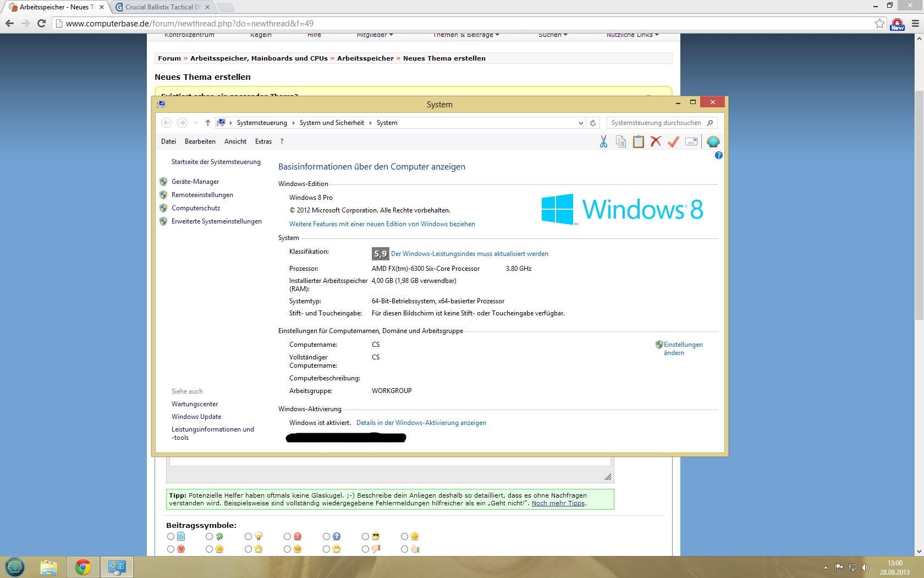Open the Start orb on the taskbar
The width and height of the screenshot is (924, 578).
15,567
